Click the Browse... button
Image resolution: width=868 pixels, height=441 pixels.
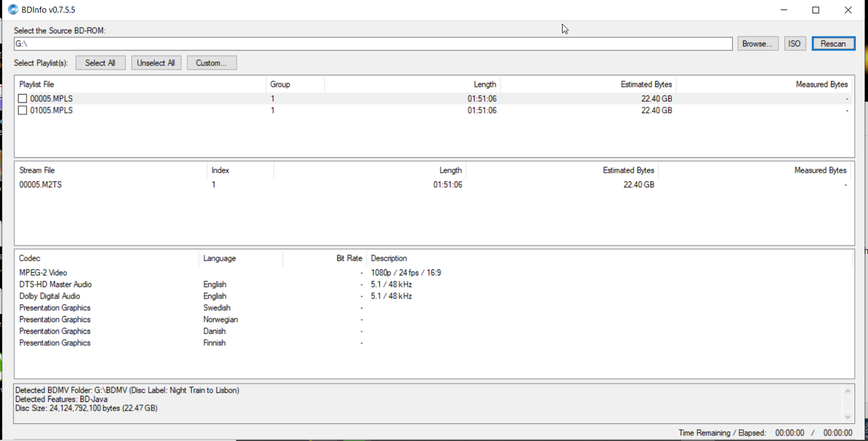(757, 43)
